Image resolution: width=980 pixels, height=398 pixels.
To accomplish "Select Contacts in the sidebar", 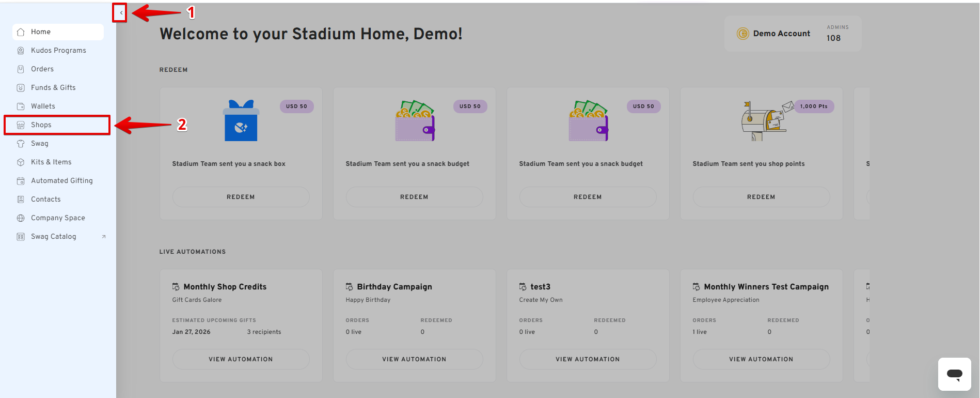I will tap(45, 200).
